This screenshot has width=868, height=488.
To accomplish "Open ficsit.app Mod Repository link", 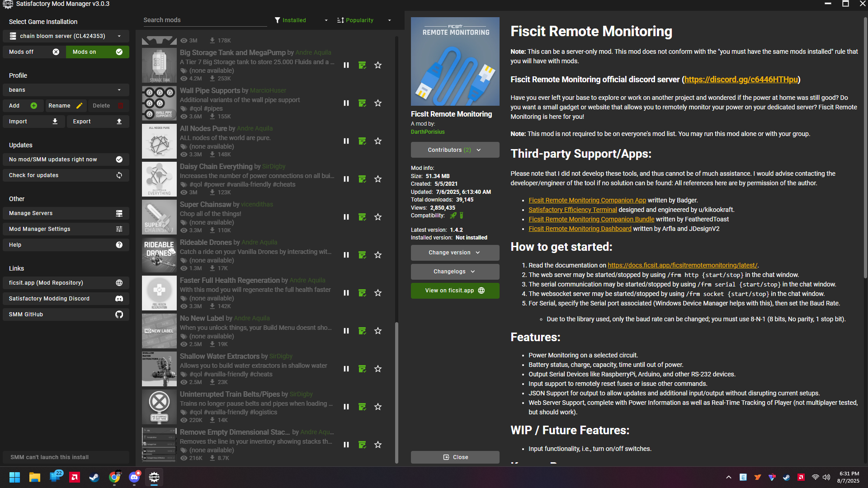I will [66, 283].
